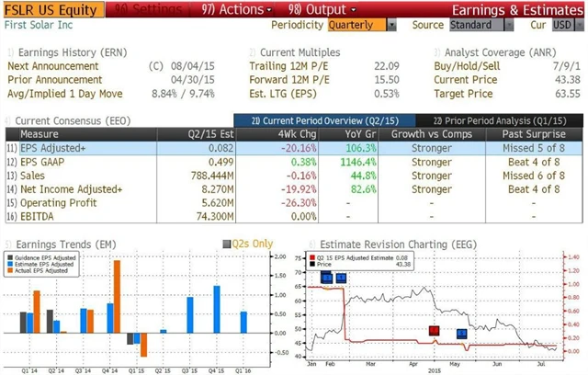This screenshot has width=588, height=375.
Task: Toggle the Q2 15 EPS Adjusted Estimate legend series
Action: point(315,258)
